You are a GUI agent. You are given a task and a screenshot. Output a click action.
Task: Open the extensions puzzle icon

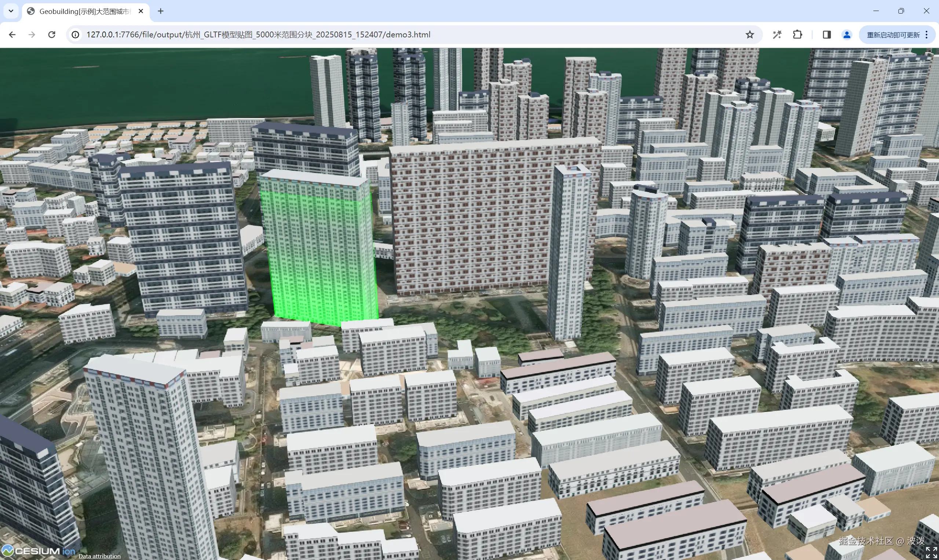(797, 35)
